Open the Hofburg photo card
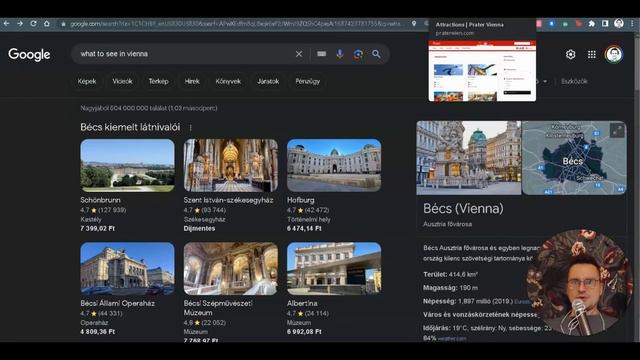 pos(334,165)
